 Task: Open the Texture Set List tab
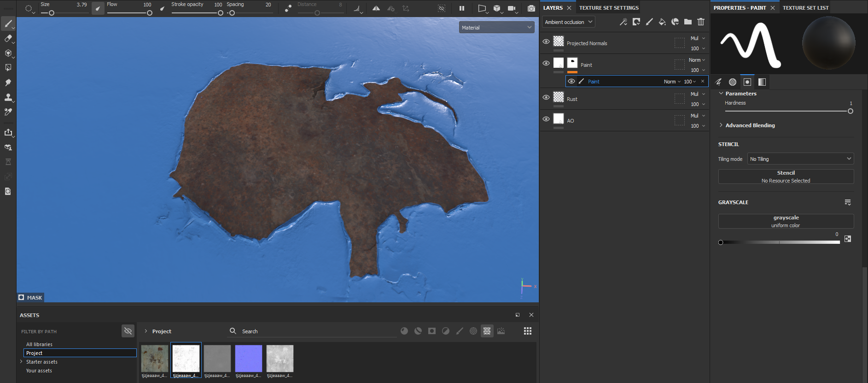pyautogui.click(x=805, y=8)
